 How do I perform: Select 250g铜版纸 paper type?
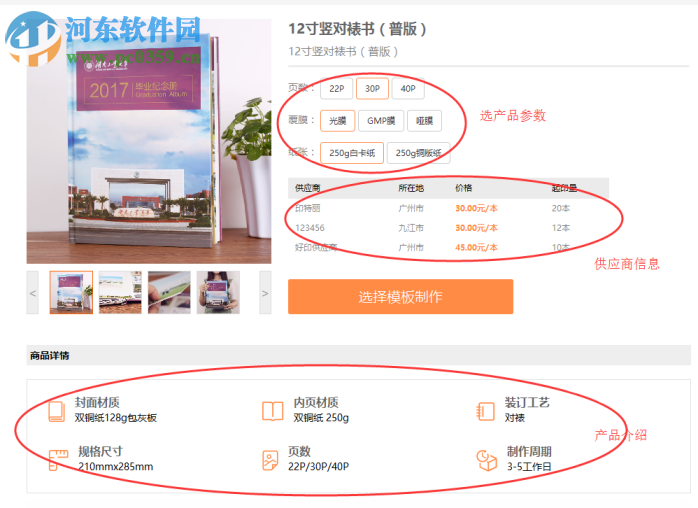tap(418, 153)
